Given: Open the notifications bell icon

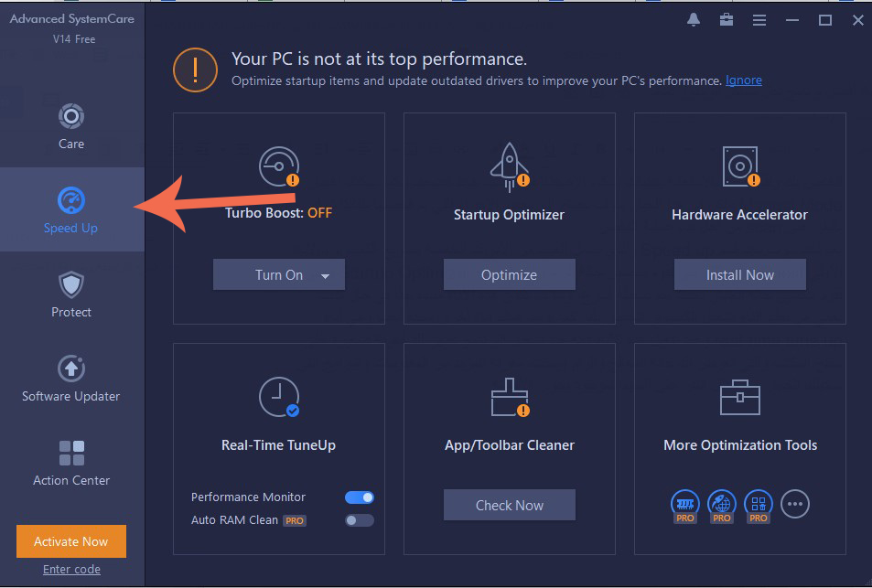Looking at the screenshot, I should pyautogui.click(x=693, y=19).
